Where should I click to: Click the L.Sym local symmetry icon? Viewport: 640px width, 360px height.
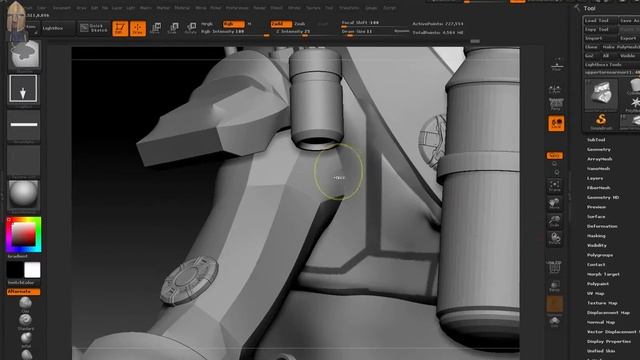(555, 90)
